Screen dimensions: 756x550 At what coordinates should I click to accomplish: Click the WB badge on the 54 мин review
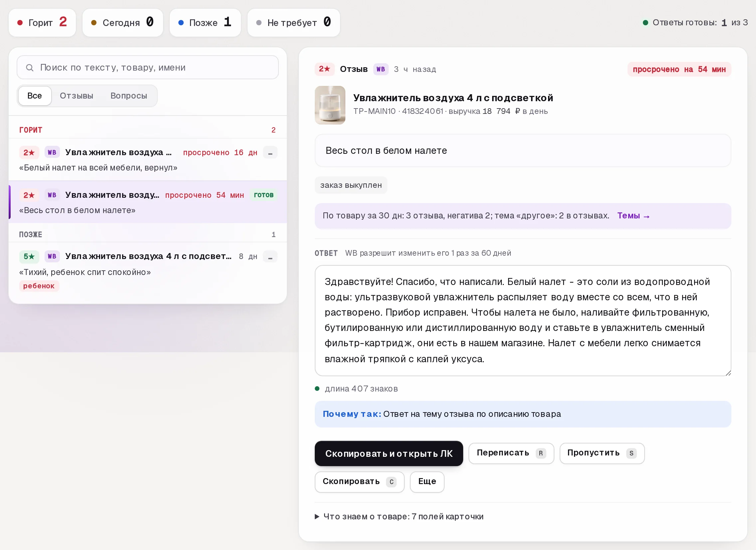pos(52,195)
